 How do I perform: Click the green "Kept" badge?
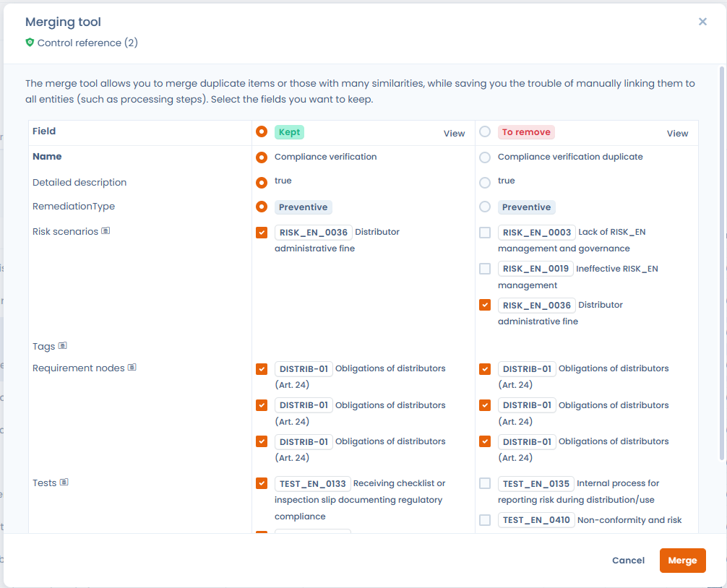point(289,132)
